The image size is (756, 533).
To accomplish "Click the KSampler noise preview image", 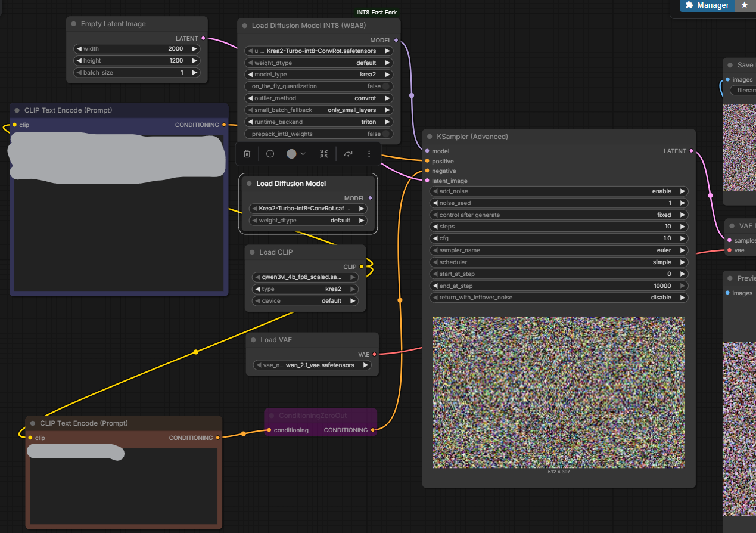I will tap(559, 392).
